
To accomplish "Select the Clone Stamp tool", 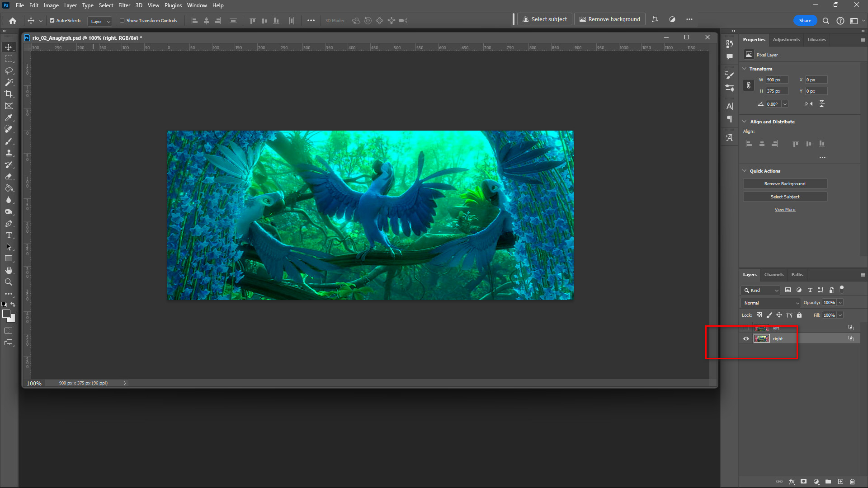I will pos(9,153).
